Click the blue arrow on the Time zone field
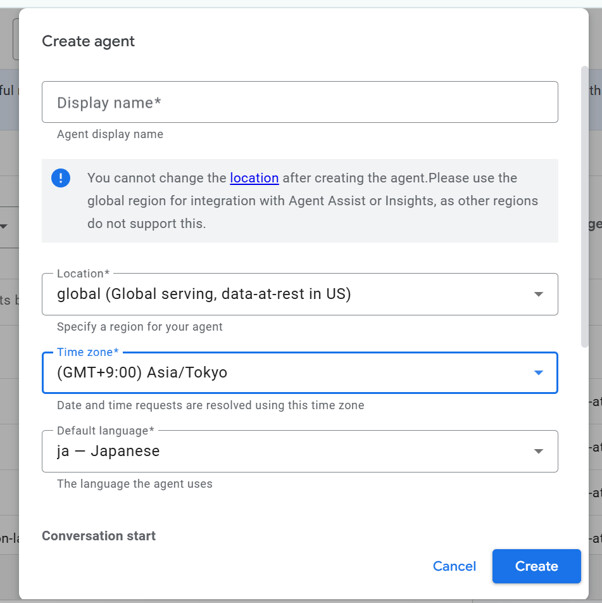 tap(538, 373)
